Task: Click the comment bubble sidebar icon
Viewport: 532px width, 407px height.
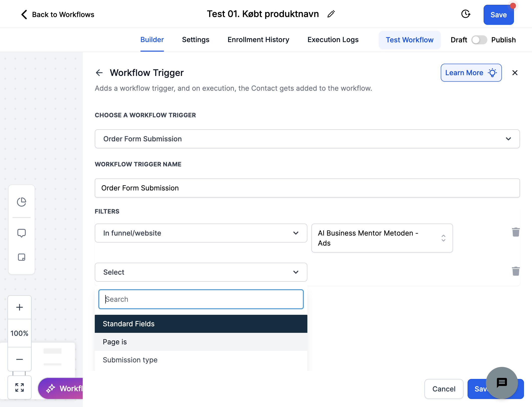Action: pos(22,233)
